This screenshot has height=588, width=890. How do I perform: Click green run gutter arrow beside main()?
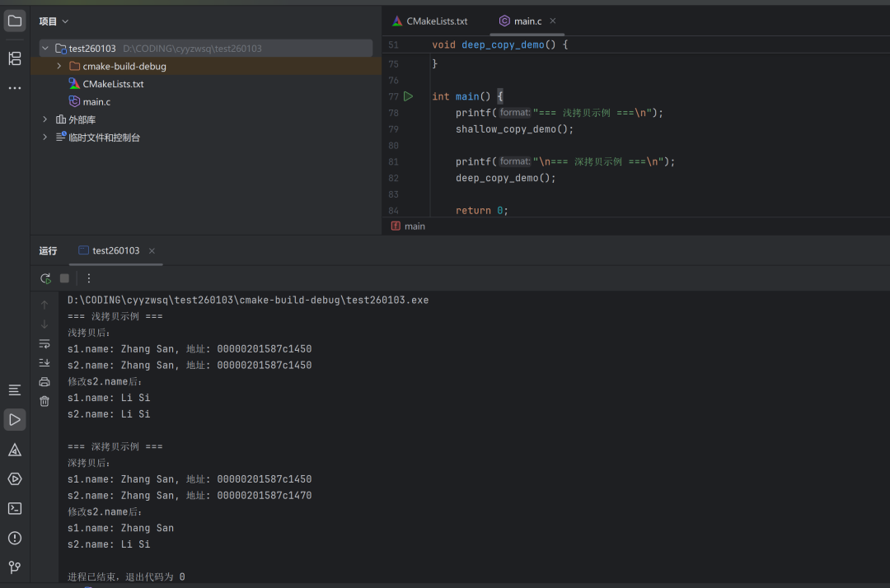[x=408, y=96]
